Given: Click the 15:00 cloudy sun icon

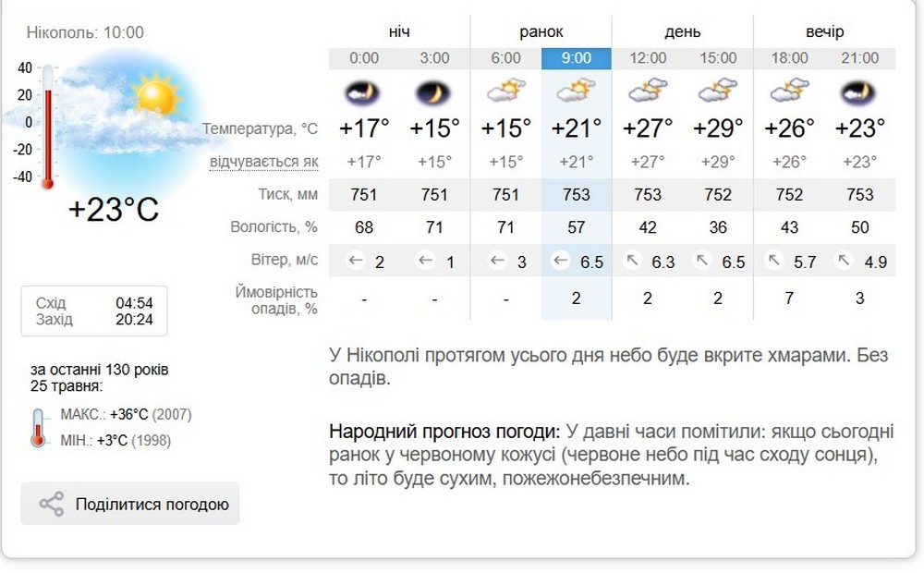Looking at the screenshot, I should point(718,91).
